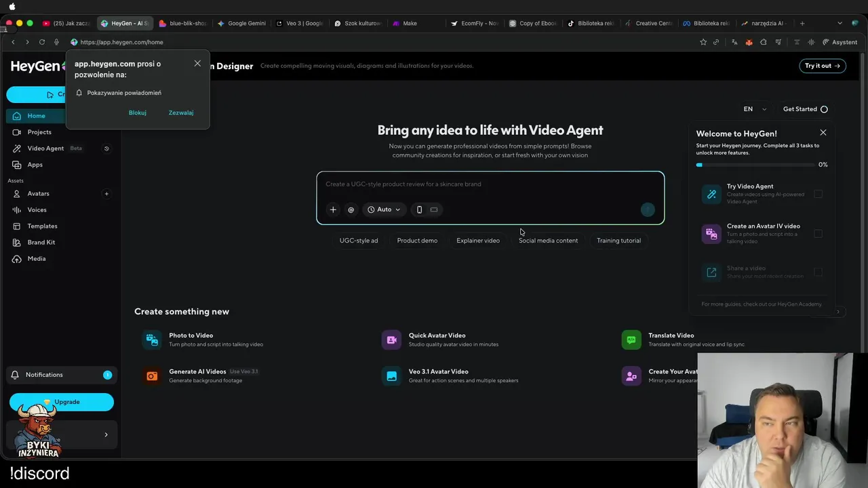Select portrait orientation phone icon
This screenshot has height=488, width=868.
(419, 210)
